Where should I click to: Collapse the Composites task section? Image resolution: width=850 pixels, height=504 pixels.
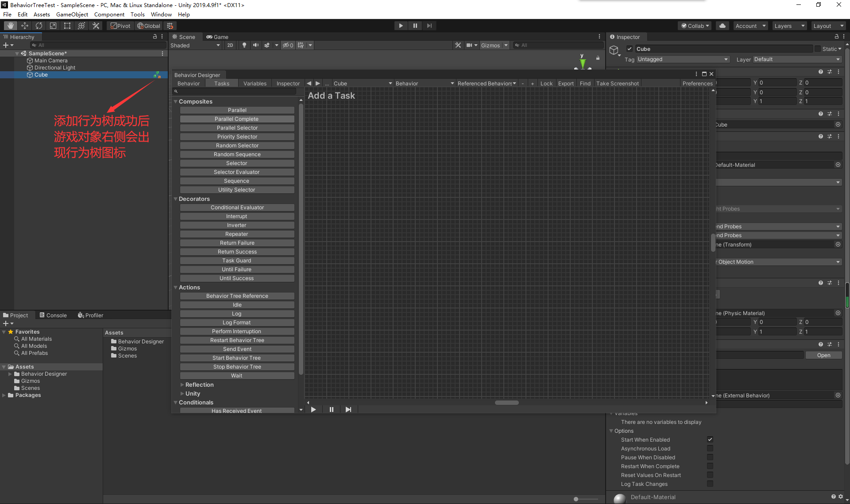(175, 101)
